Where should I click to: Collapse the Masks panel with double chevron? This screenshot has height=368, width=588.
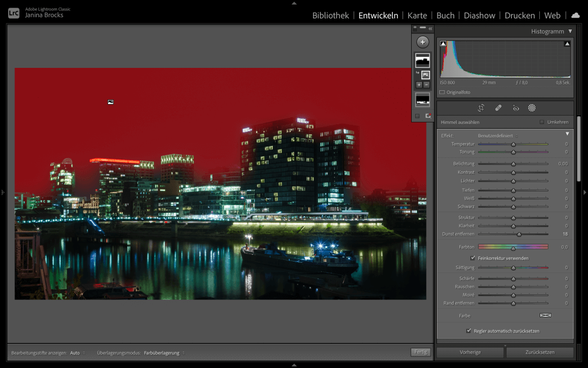pos(431,29)
